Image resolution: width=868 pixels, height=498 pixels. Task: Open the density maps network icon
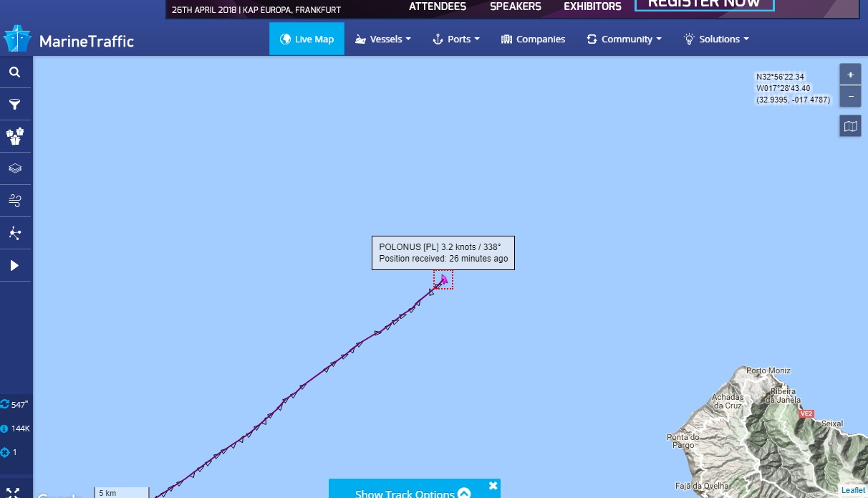click(x=15, y=233)
